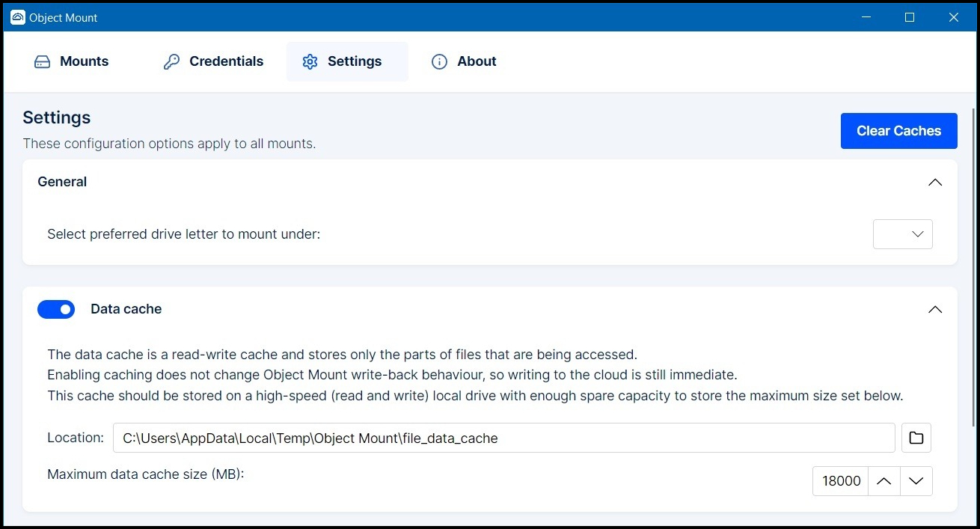Disable the Data cache toggle switch
This screenshot has height=529, width=980.
click(56, 309)
